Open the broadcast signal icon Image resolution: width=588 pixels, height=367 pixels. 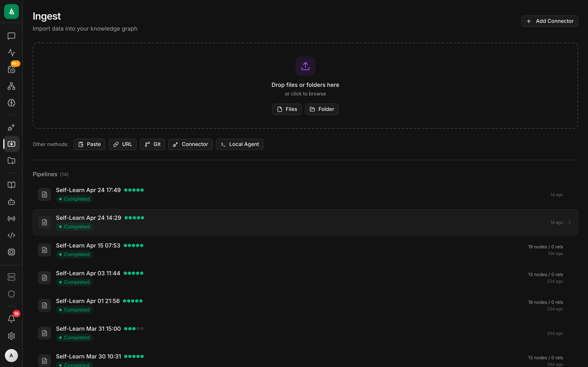coord(11,218)
